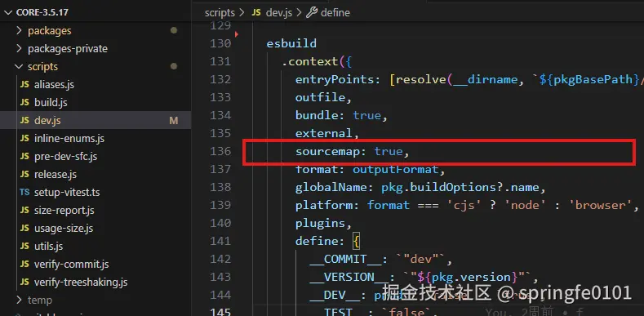Click globalName on line 138

331,187
